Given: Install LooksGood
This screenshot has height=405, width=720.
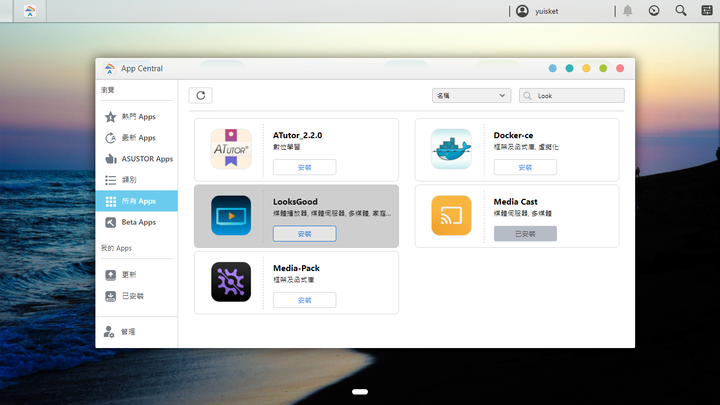Looking at the screenshot, I should (x=304, y=234).
